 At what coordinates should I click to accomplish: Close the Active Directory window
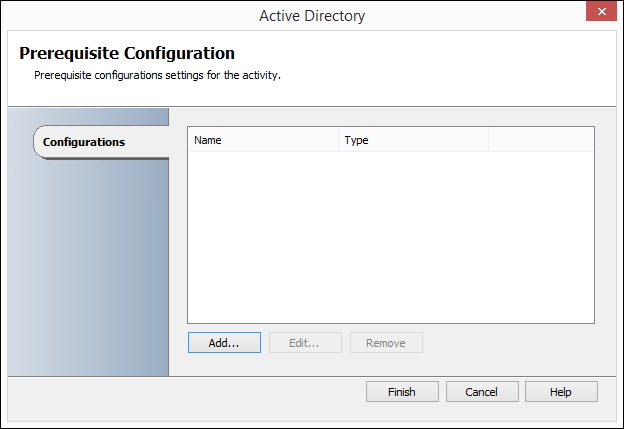pyautogui.click(x=601, y=12)
